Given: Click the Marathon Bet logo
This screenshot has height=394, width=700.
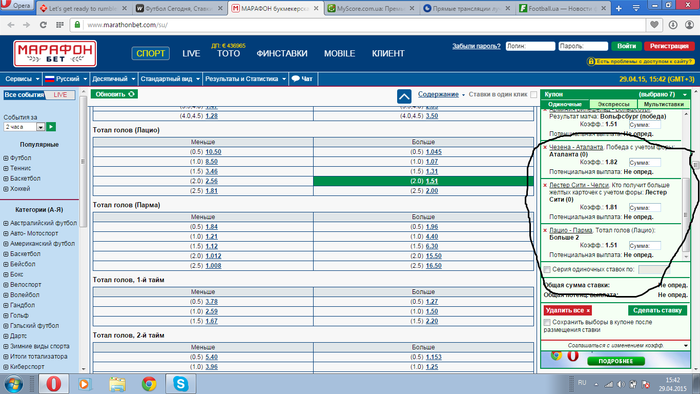Looking at the screenshot, I should [55, 54].
